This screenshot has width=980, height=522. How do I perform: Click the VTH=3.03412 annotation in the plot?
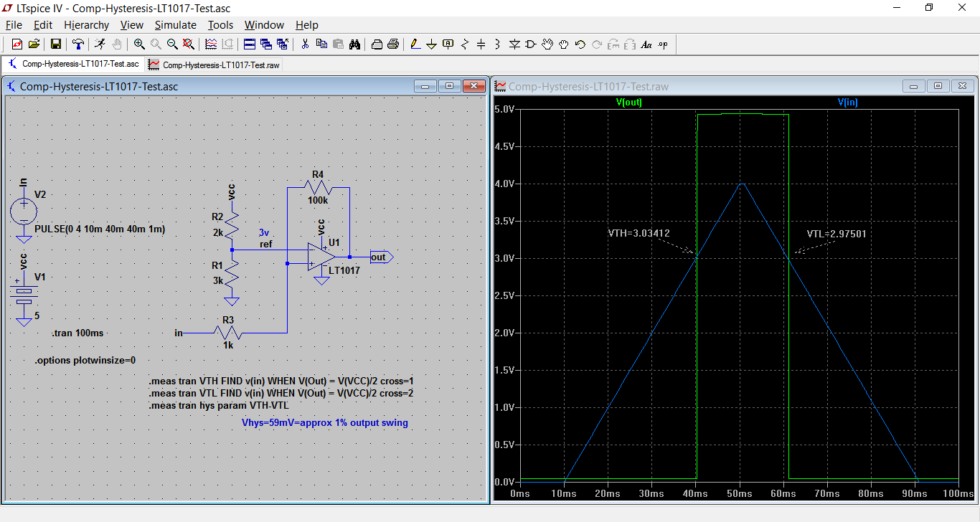click(639, 233)
